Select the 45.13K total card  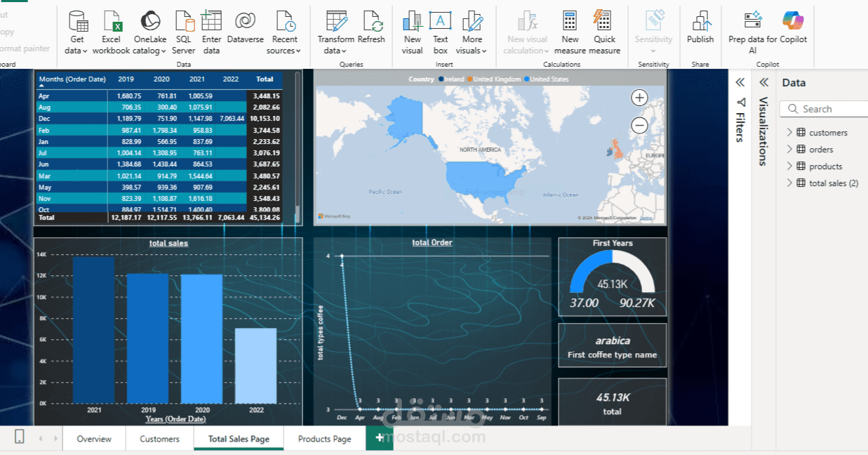coord(612,402)
